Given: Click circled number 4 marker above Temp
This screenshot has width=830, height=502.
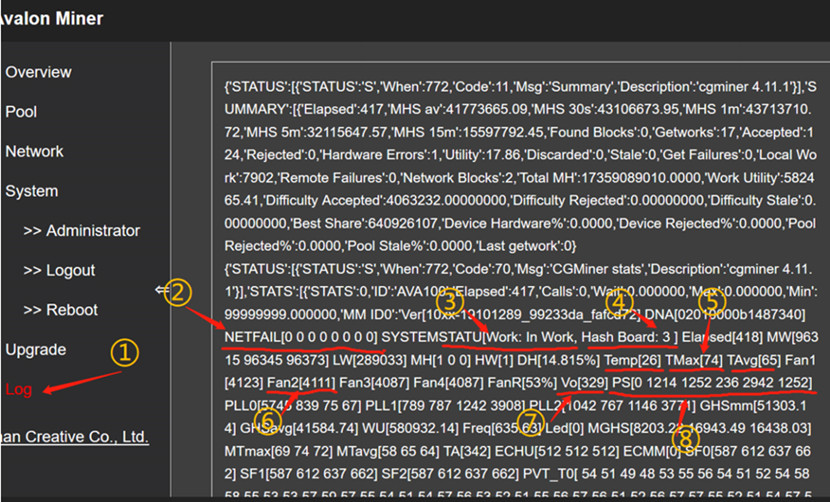Looking at the screenshot, I should 620,299.
